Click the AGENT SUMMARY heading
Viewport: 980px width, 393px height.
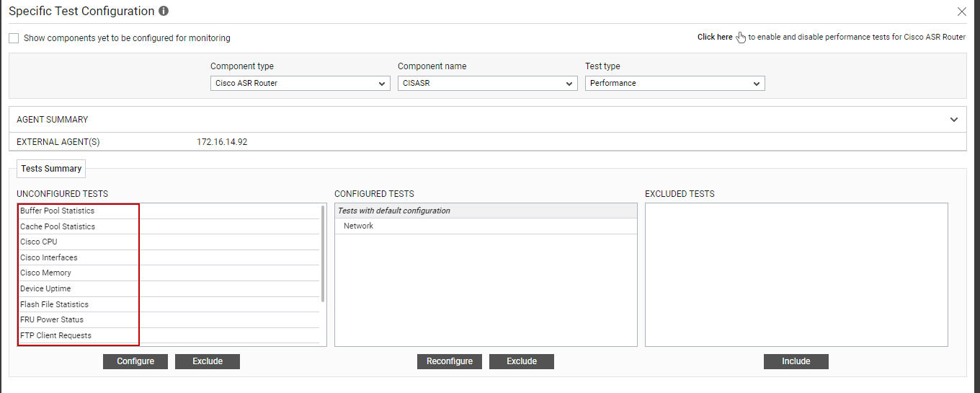(53, 120)
